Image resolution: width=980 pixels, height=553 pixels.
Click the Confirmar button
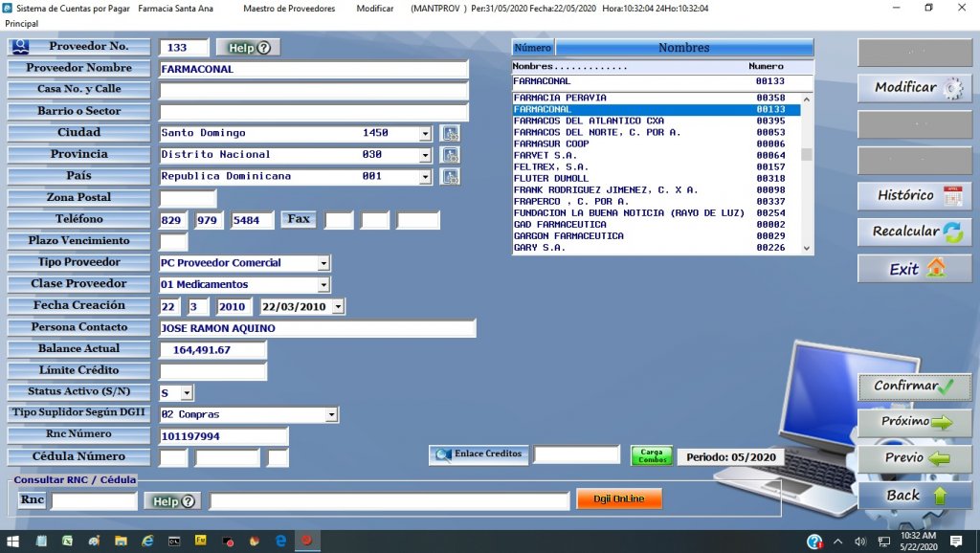pos(914,387)
